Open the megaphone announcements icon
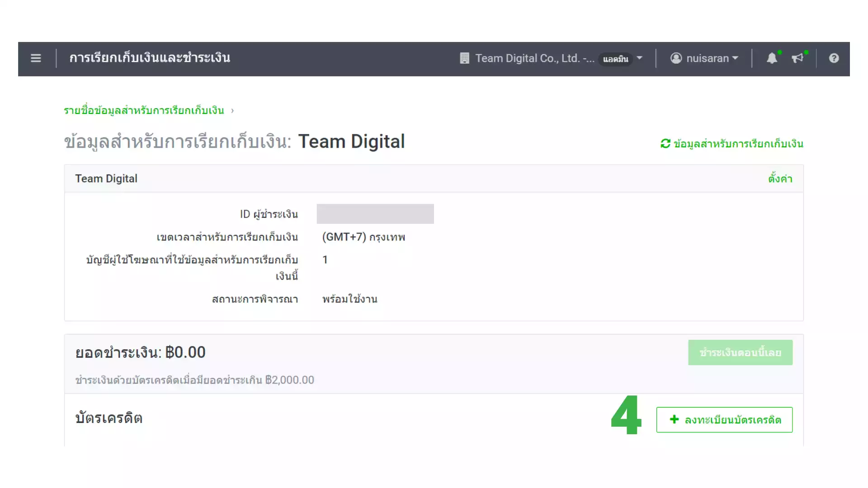The width and height of the screenshot is (868, 488). (797, 58)
